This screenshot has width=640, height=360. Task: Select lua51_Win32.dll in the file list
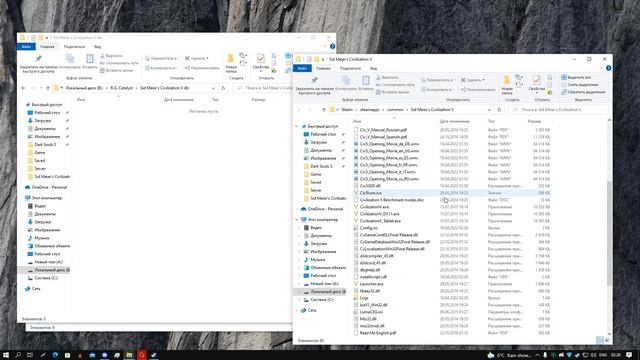tap(373, 305)
